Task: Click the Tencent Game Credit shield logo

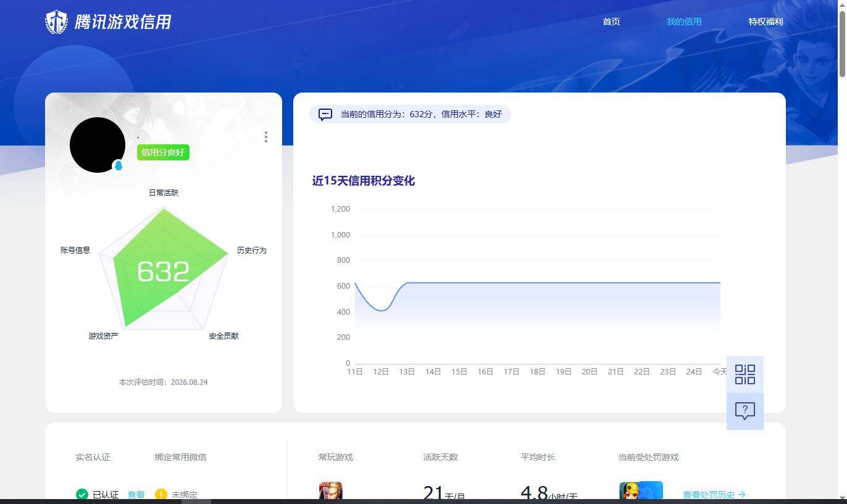Action: click(x=57, y=22)
